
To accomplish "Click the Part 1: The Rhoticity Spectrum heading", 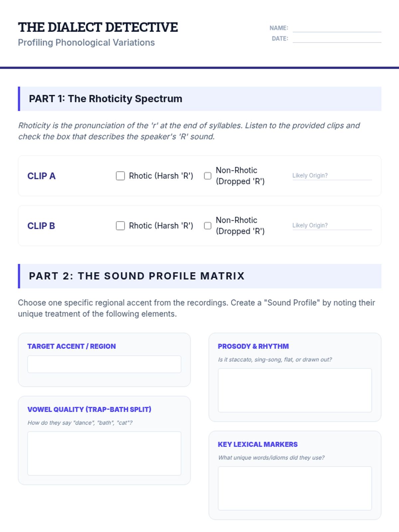I will (x=105, y=99).
